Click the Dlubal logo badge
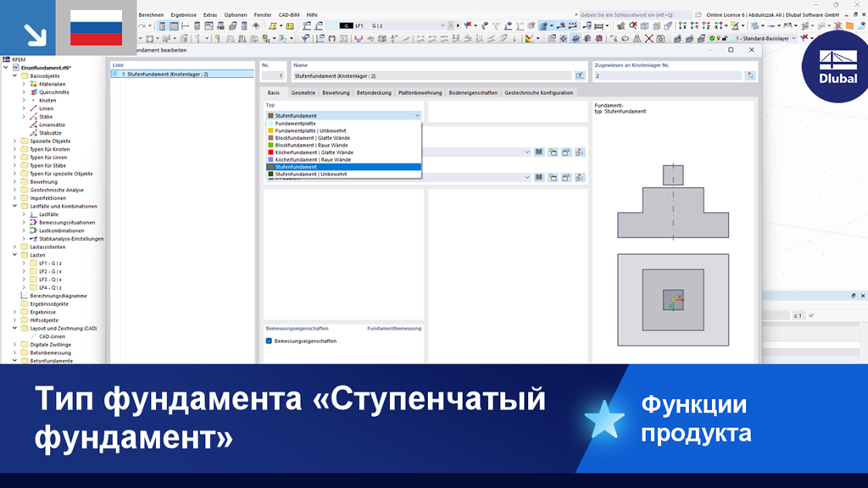The image size is (868, 488). (x=837, y=68)
